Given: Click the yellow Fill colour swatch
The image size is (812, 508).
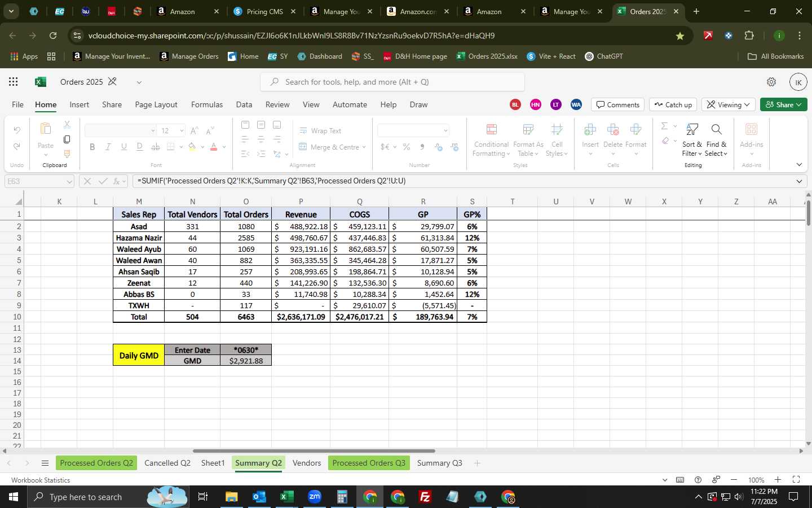Looking at the screenshot, I should pos(192,147).
